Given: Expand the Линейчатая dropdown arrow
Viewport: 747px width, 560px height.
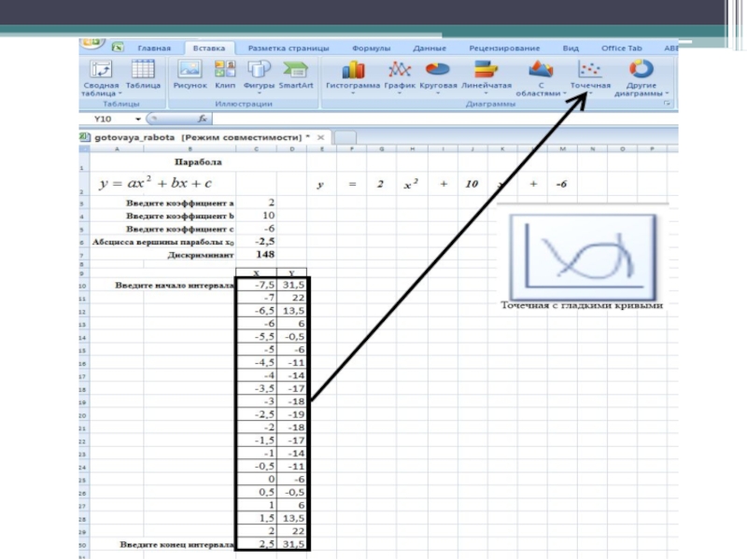Looking at the screenshot, I should point(486,93).
